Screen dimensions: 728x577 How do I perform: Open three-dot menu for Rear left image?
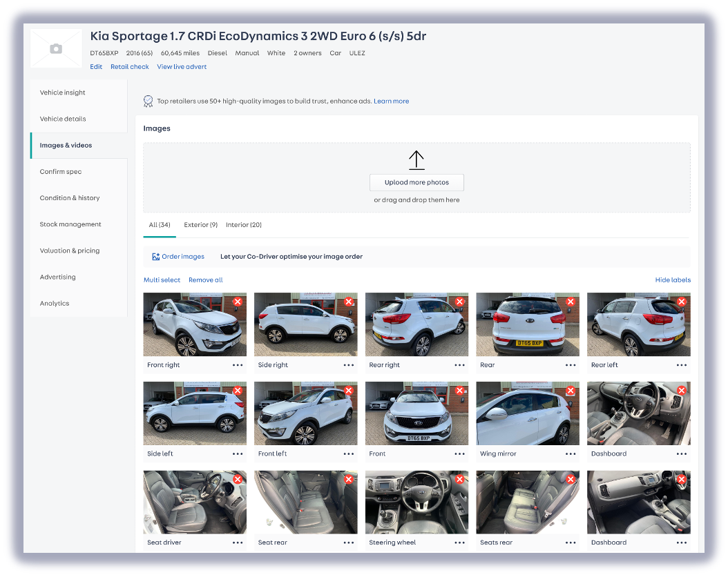tap(682, 365)
